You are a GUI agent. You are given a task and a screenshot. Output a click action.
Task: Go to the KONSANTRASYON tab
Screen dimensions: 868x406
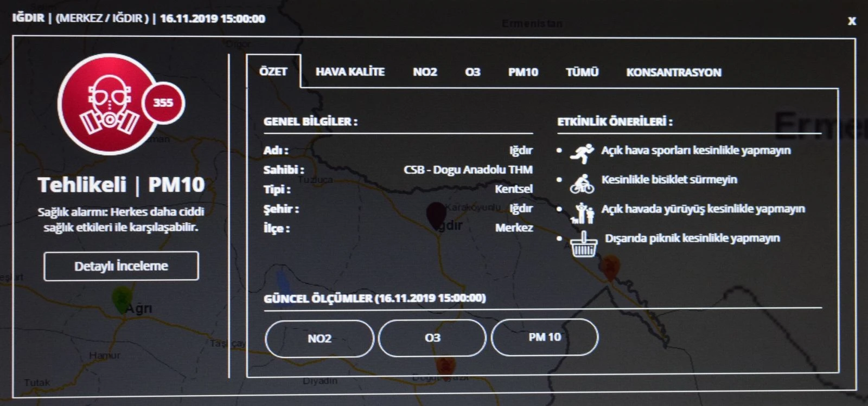(x=674, y=73)
